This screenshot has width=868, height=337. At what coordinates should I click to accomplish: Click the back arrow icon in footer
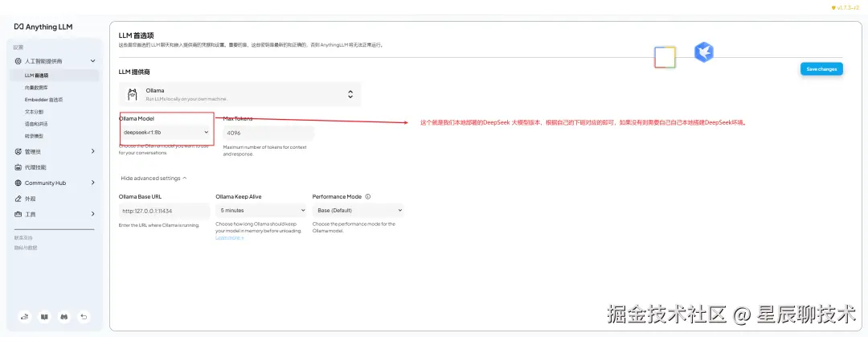[84, 317]
